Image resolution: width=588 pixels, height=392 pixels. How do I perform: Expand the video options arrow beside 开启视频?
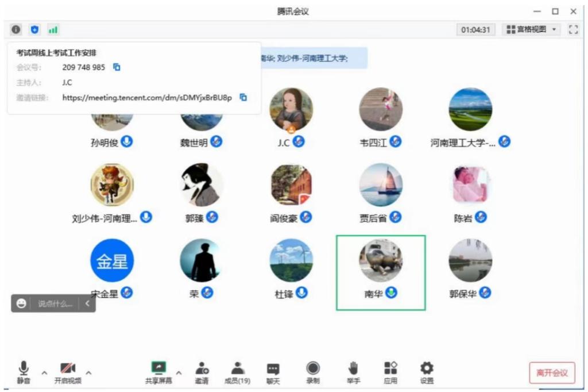[x=88, y=372]
